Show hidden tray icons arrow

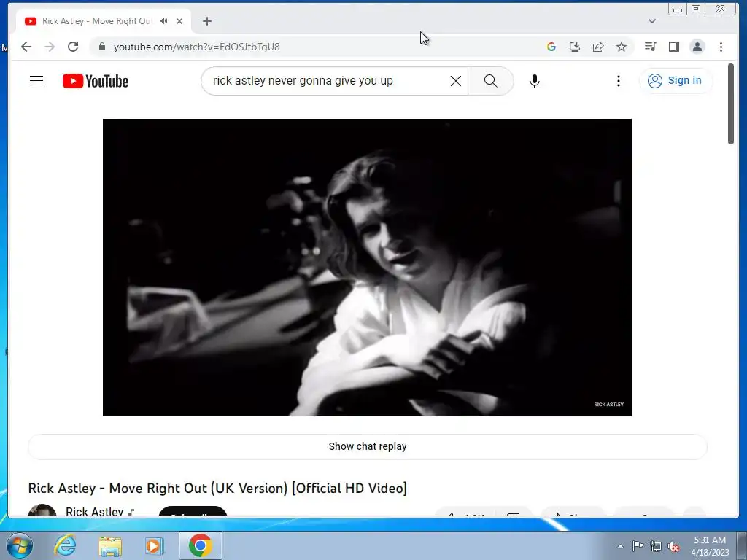(620, 546)
